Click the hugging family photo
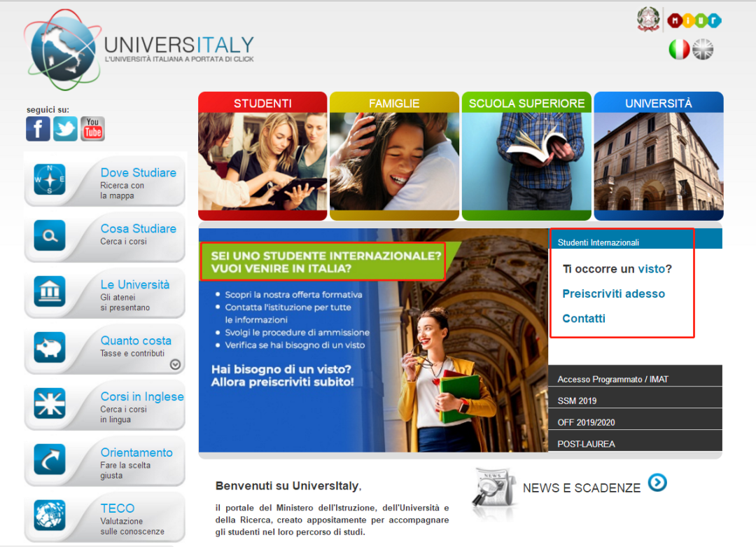 pos(394,162)
